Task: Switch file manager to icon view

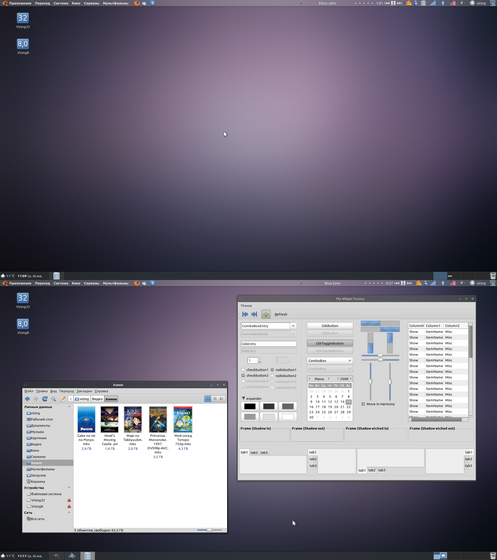Action: click(x=207, y=399)
